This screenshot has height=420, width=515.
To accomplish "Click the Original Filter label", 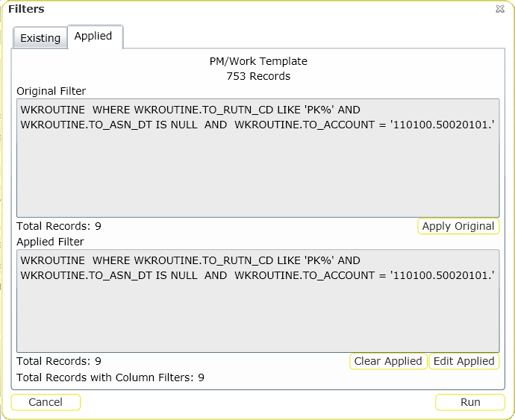I will (x=51, y=91).
